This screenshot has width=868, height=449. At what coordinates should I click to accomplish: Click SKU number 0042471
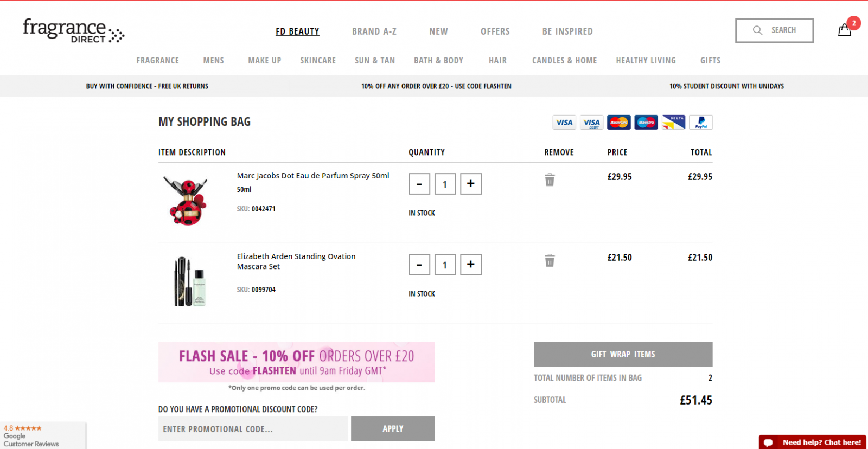263,209
